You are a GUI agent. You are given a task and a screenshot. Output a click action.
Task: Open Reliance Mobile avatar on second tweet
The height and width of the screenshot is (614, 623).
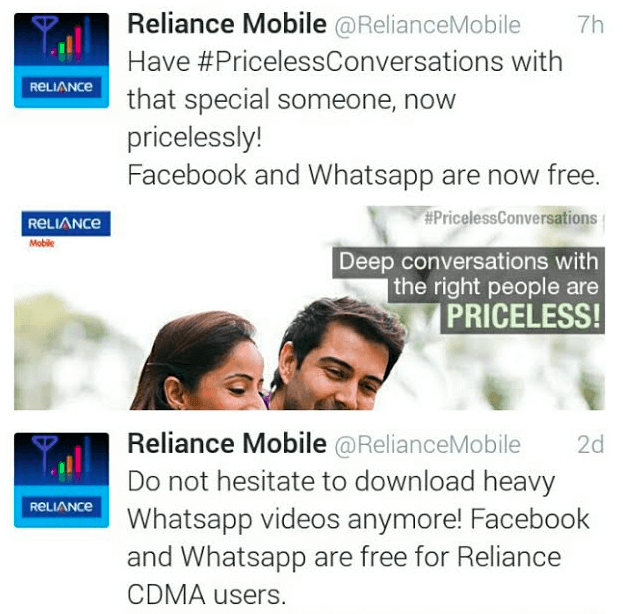pos(62,480)
